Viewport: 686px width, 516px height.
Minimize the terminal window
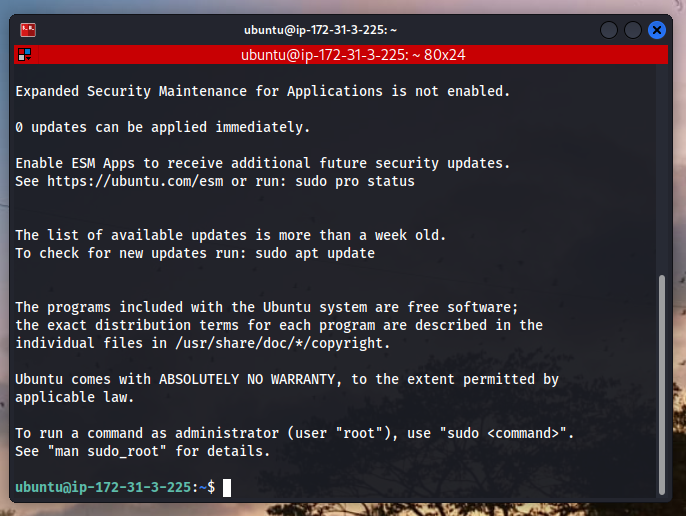609,30
